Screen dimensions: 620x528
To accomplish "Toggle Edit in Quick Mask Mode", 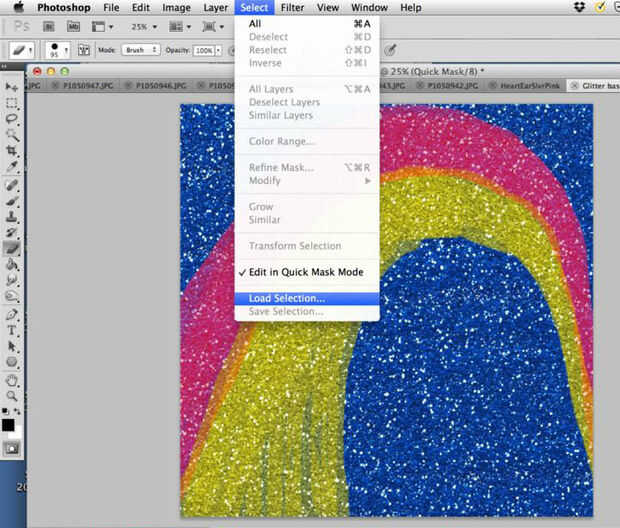I will click(x=306, y=272).
